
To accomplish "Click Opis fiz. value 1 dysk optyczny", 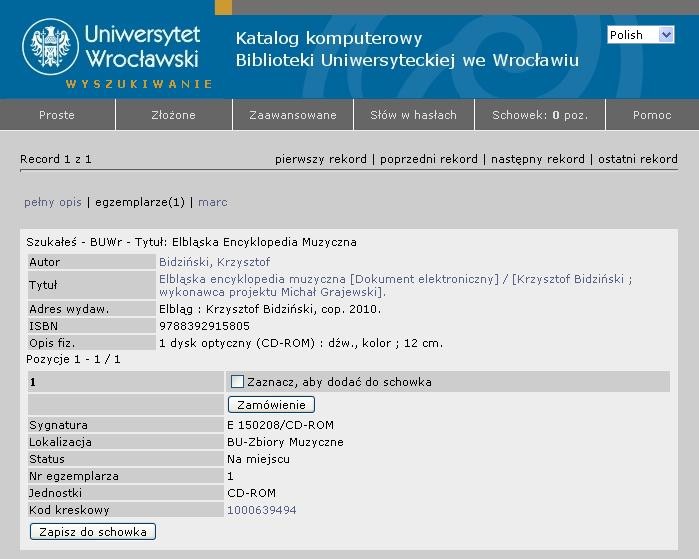I will click(x=301, y=343).
